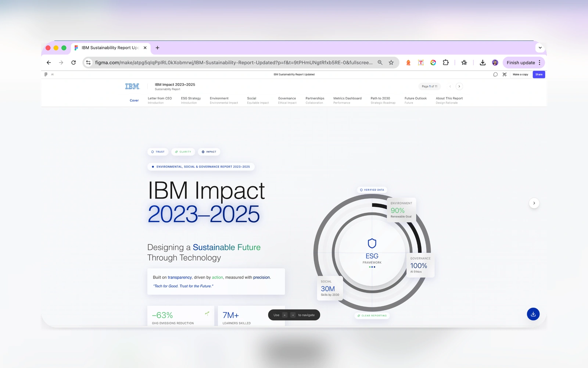Screen dimensions: 588x368
Task: Open the Social section
Action: (258, 100)
